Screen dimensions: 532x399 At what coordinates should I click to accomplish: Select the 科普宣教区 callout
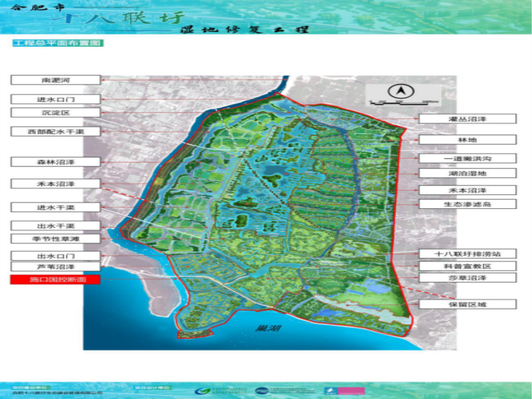click(x=467, y=266)
